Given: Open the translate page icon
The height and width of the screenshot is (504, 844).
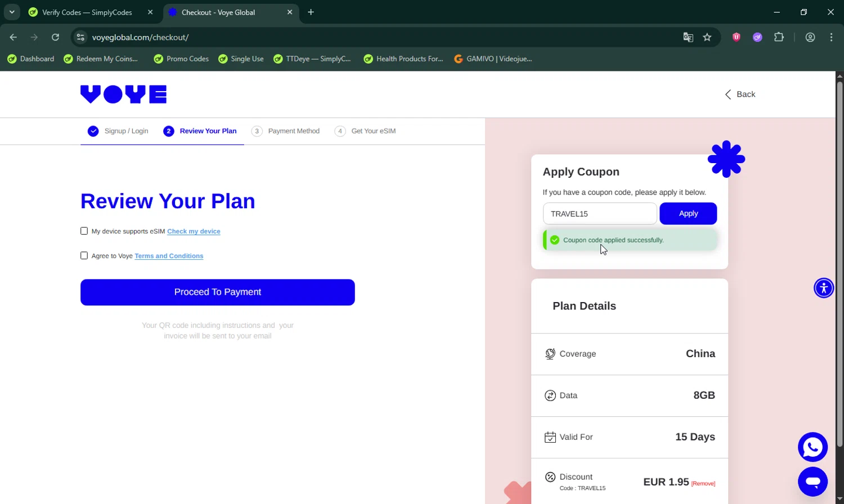Looking at the screenshot, I should coord(688,37).
